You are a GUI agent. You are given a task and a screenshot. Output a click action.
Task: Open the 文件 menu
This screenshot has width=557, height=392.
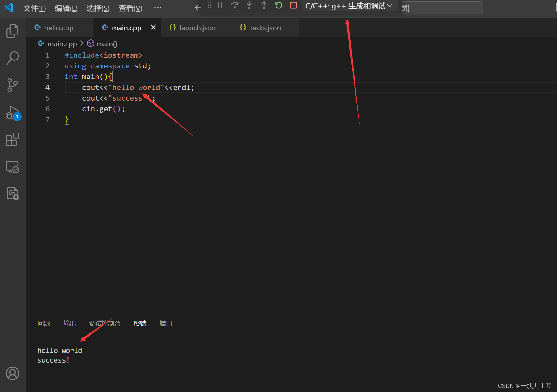click(x=34, y=8)
